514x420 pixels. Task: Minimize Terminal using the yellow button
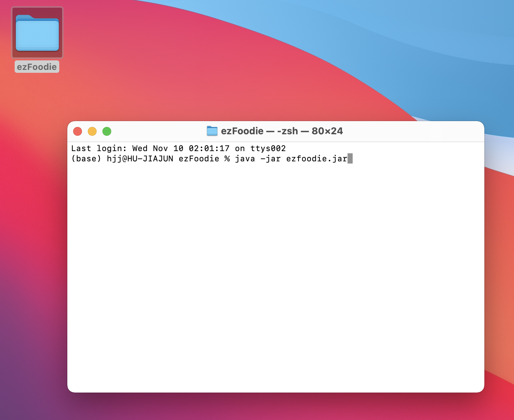(x=92, y=131)
